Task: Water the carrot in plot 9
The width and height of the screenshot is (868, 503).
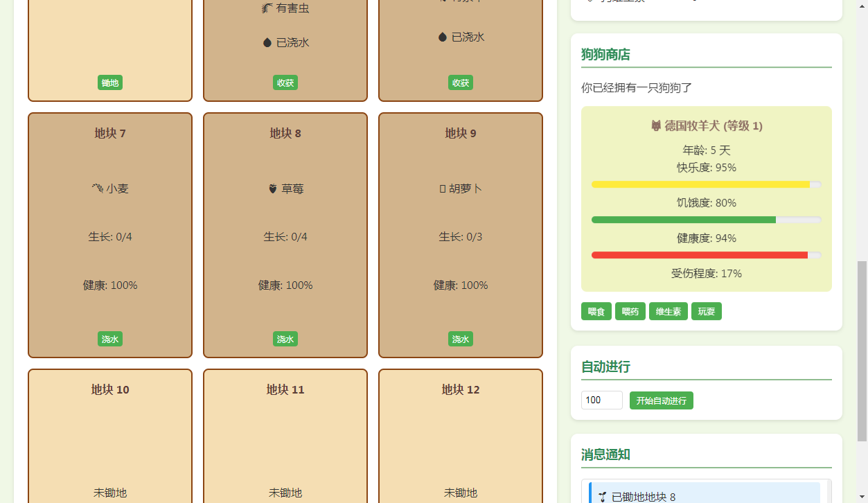Action: (x=461, y=339)
